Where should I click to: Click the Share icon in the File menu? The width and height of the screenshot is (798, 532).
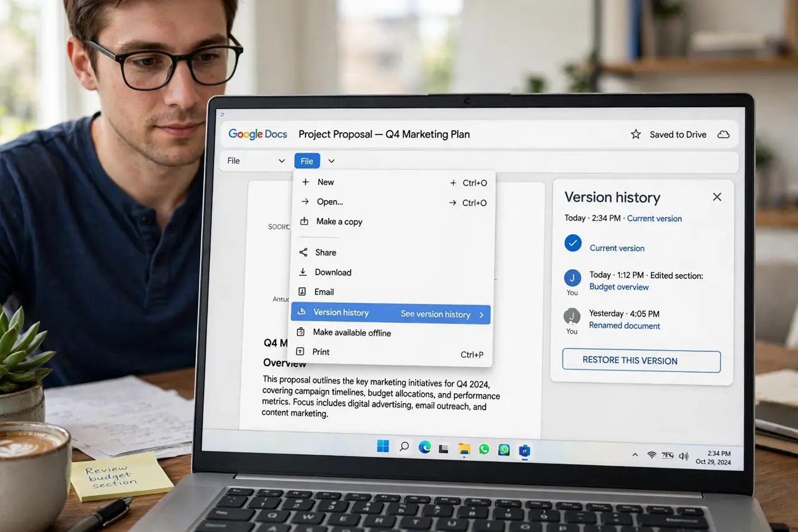[304, 252]
